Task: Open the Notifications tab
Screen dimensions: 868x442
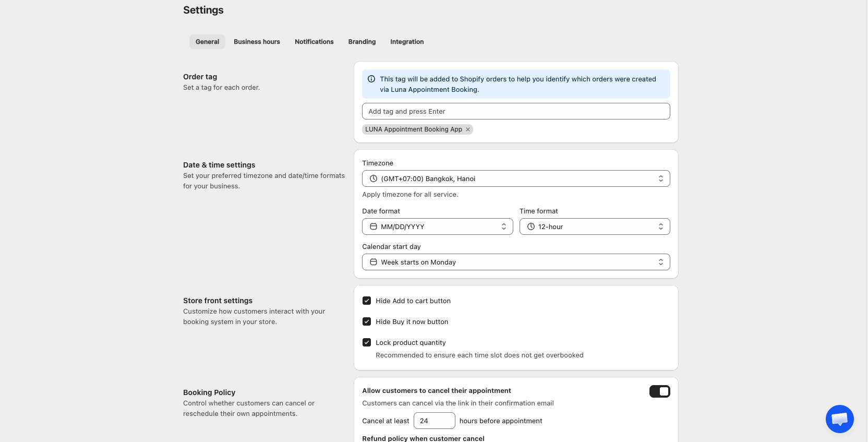Action: [314, 42]
